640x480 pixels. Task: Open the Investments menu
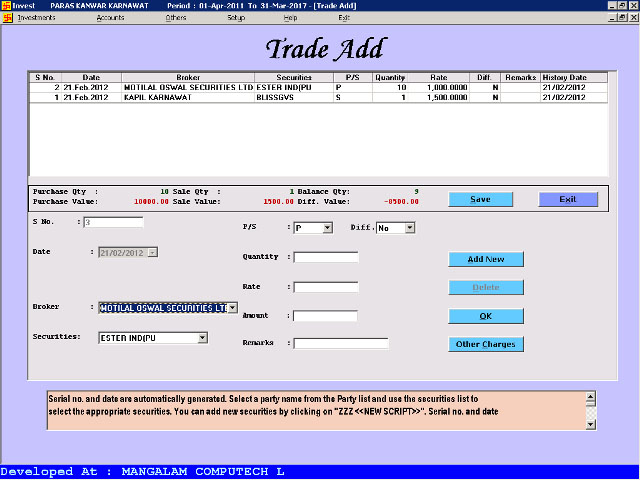[36, 18]
